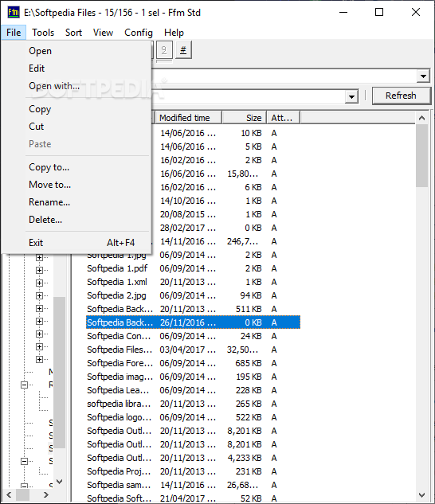
Task: Open the File menu
Action: coord(14,33)
